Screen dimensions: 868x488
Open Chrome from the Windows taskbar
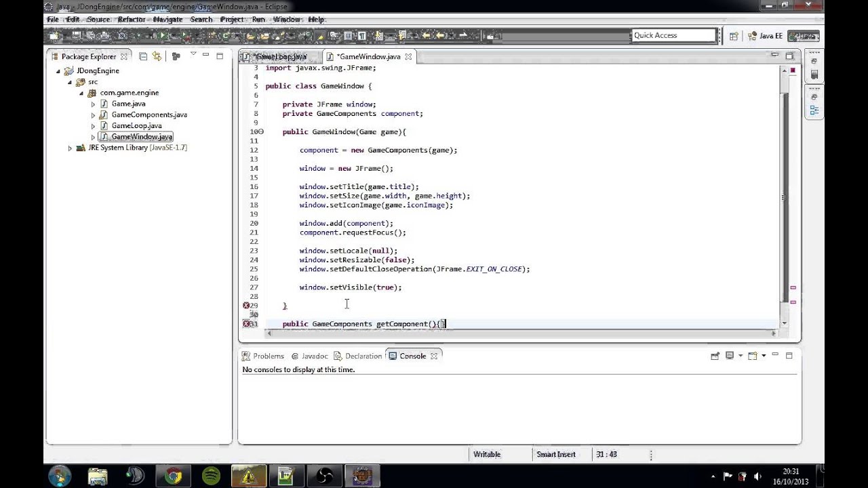pos(173,476)
